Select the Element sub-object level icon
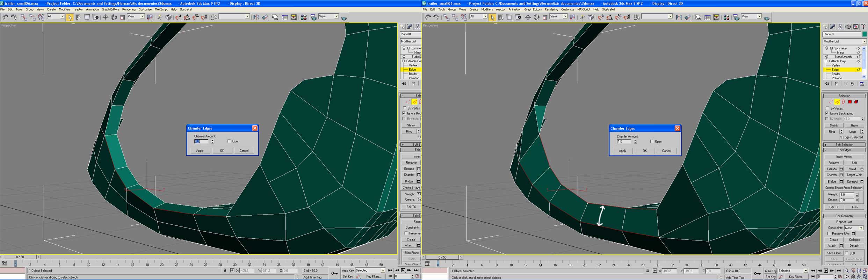This screenshot has width=868, height=280. pyautogui.click(x=856, y=102)
